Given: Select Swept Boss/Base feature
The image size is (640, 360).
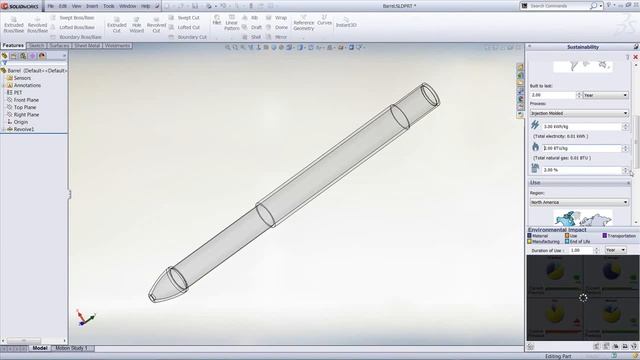Looking at the screenshot, I should 73,18.
